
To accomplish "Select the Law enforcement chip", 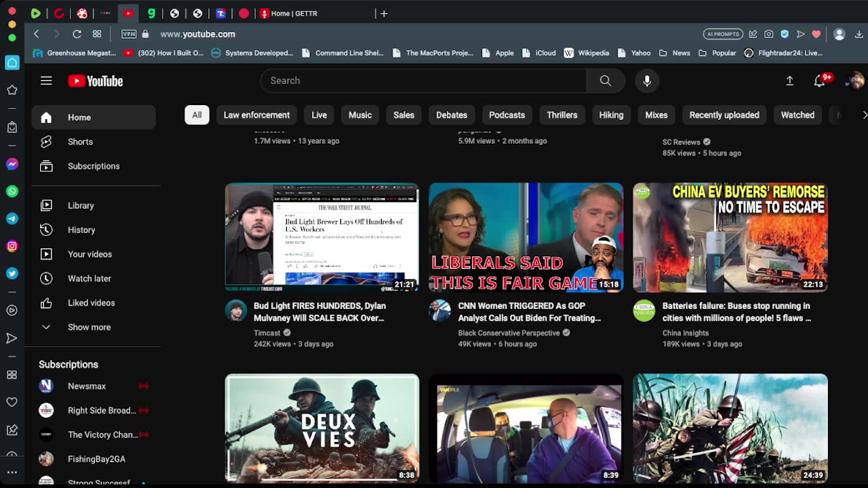I will (x=256, y=115).
